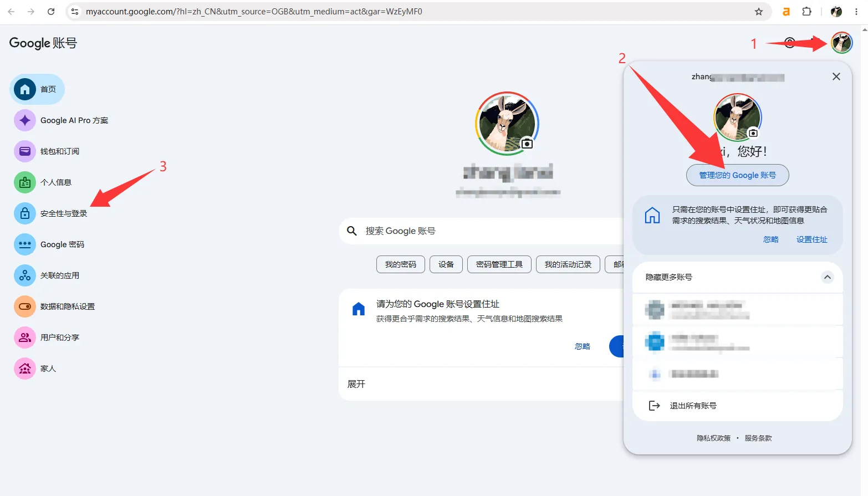
Task: Change main profile photo via camera icon
Action: tap(527, 144)
